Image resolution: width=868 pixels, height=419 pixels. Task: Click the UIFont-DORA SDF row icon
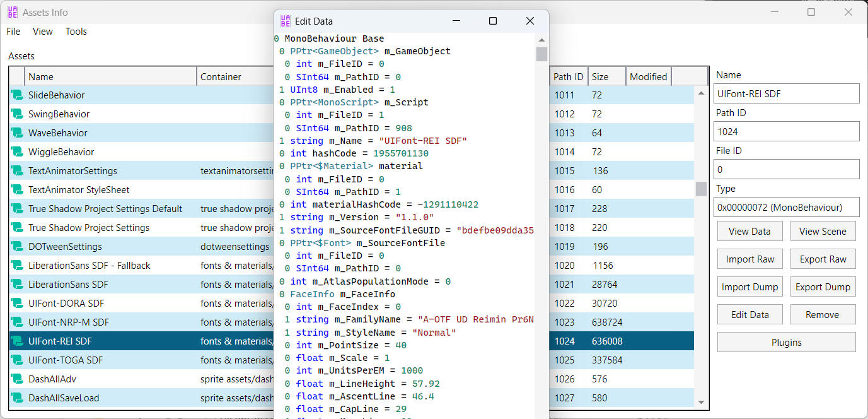coord(17,304)
